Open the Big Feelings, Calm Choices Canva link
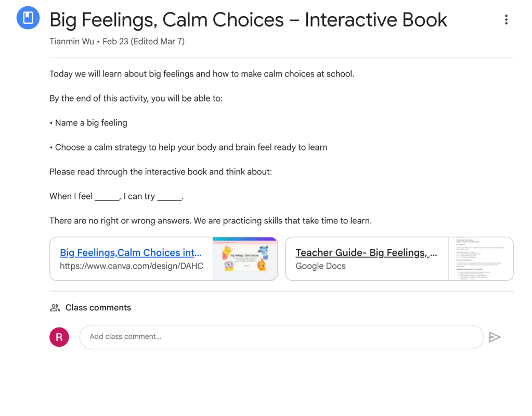Viewport: 532px width, 416px height. (x=131, y=253)
